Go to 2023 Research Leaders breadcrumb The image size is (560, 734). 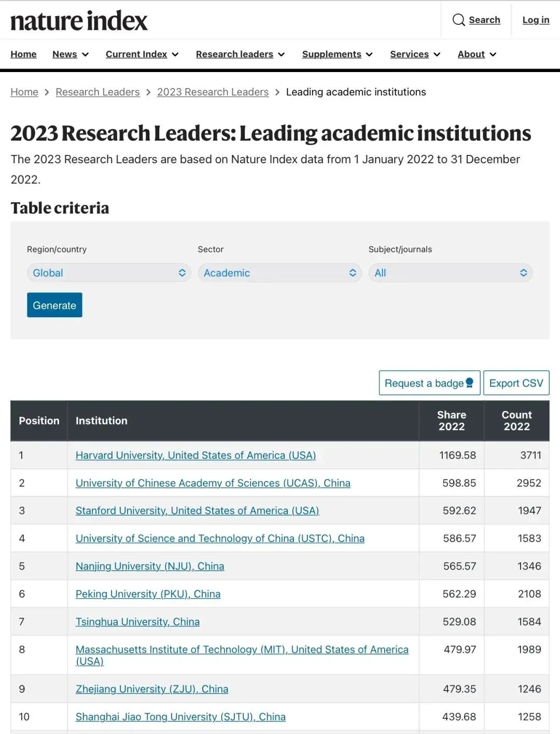click(213, 92)
